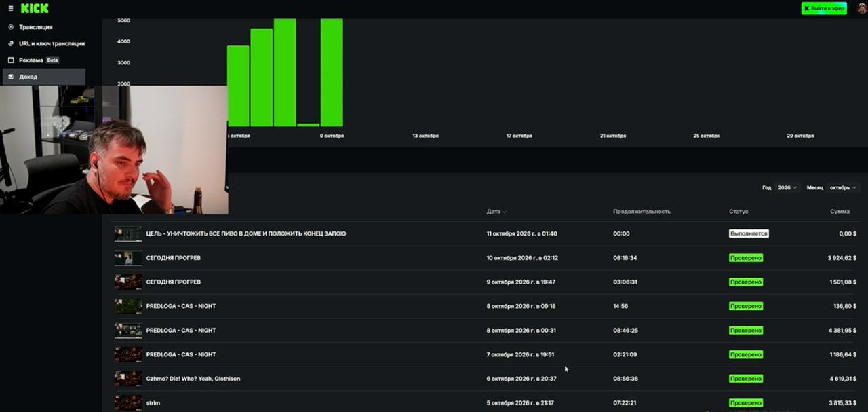Screen dimensions: 868x412
Task: Click the green KICK logo
Action: tap(35, 8)
